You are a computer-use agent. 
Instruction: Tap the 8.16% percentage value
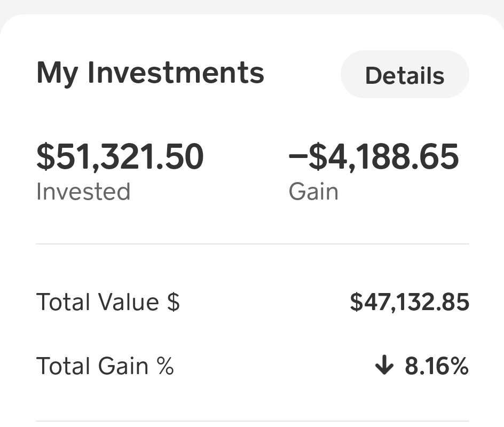(436, 366)
